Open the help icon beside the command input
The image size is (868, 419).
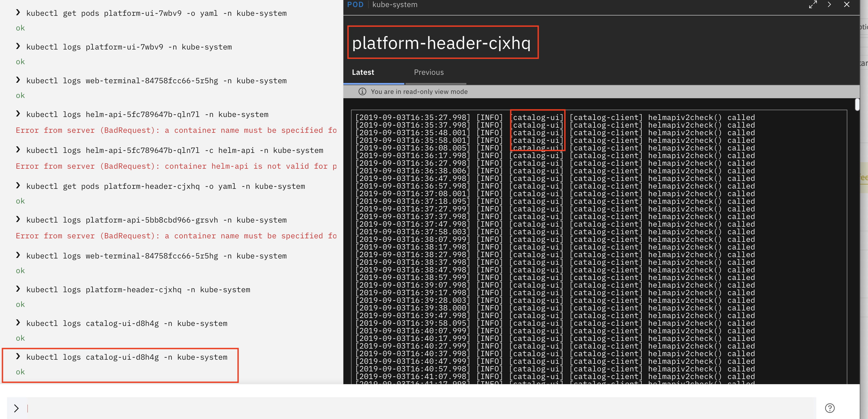(x=830, y=408)
